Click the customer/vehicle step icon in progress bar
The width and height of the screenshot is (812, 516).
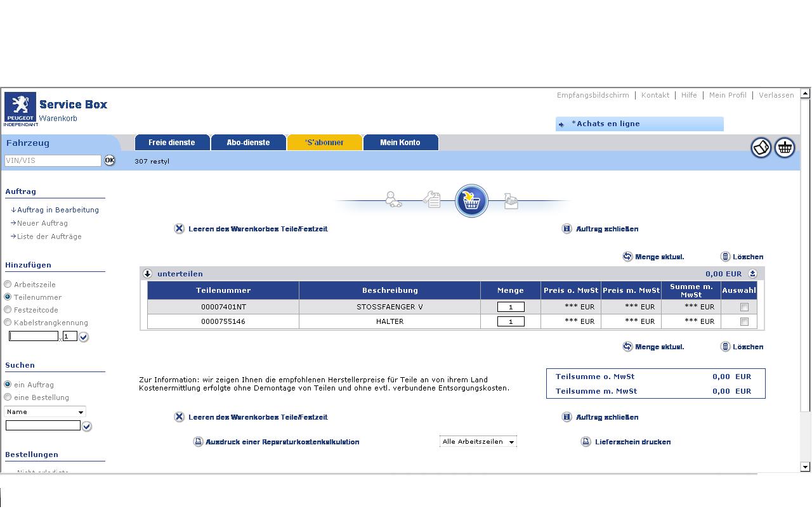coord(393,200)
